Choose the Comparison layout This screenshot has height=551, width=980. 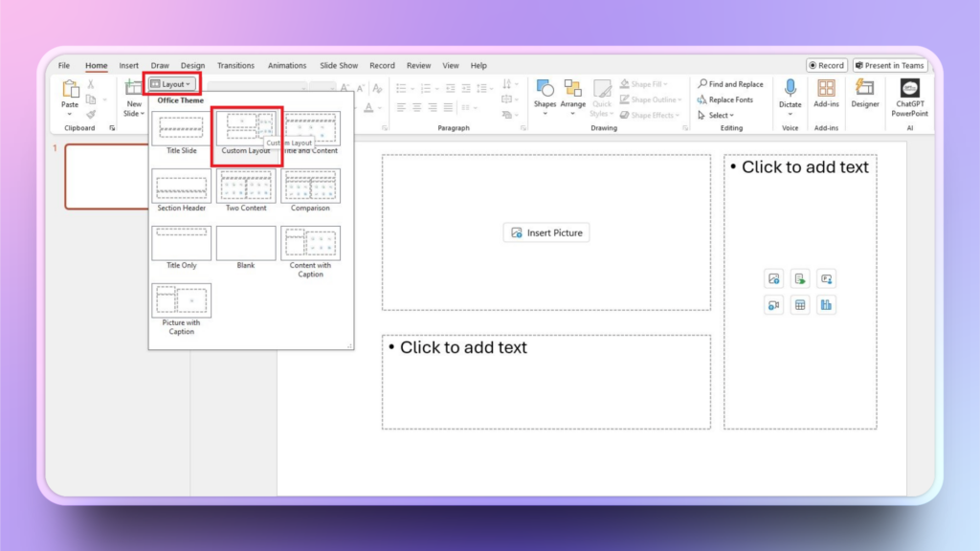[x=310, y=190]
